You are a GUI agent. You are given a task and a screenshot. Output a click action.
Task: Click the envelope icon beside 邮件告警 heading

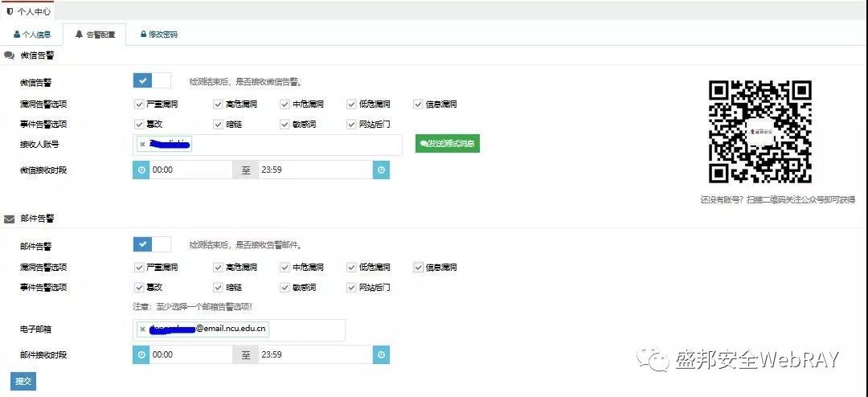tap(10, 219)
